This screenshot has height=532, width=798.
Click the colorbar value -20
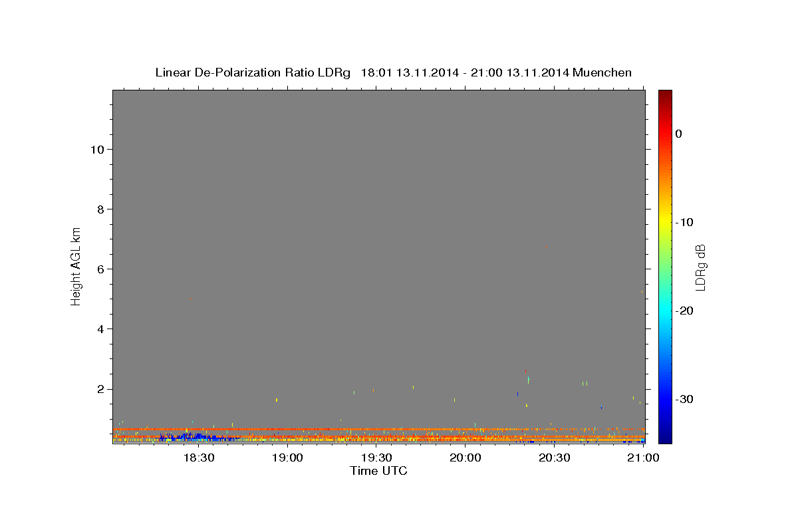pyautogui.click(x=684, y=311)
